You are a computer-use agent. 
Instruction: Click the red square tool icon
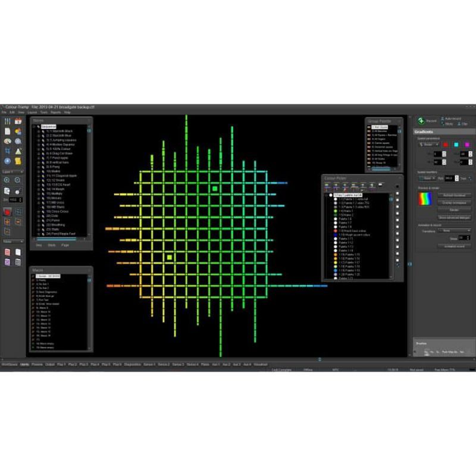click(7, 211)
